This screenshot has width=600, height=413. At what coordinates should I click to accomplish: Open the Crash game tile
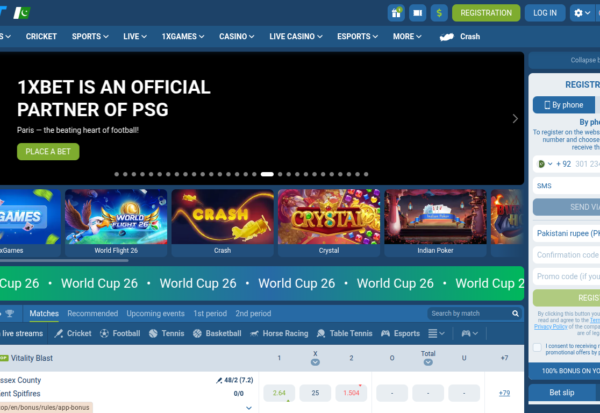pyautogui.click(x=222, y=222)
